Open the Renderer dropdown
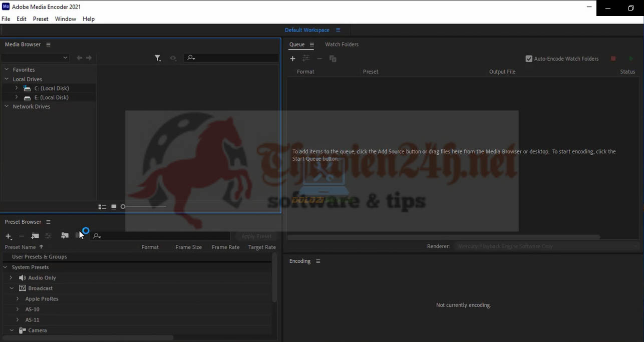 547,246
